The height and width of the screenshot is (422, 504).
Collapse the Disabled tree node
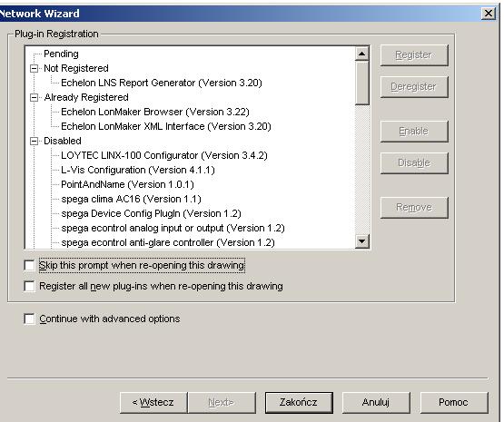coord(34,141)
